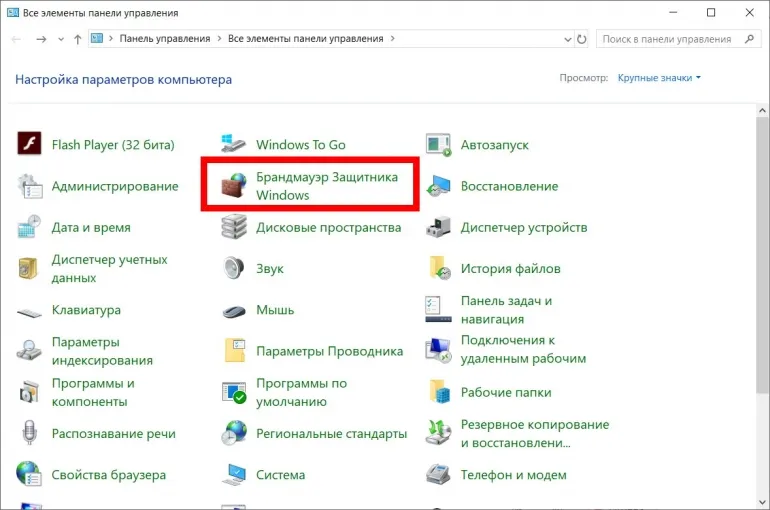This screenshot has height=510, width=770.
Task: Select the Панель управления breadcrumb segment
Action: (164, 39)
